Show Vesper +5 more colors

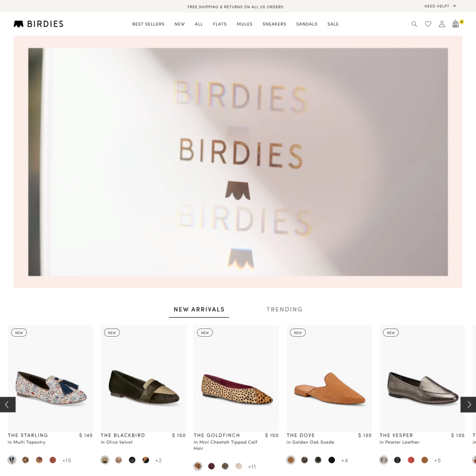(x=437, y=461)
